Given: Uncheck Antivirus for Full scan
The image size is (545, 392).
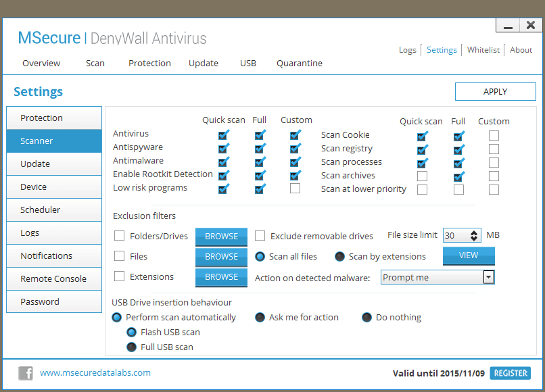Looking at the screenshot, I should [260, 134].
